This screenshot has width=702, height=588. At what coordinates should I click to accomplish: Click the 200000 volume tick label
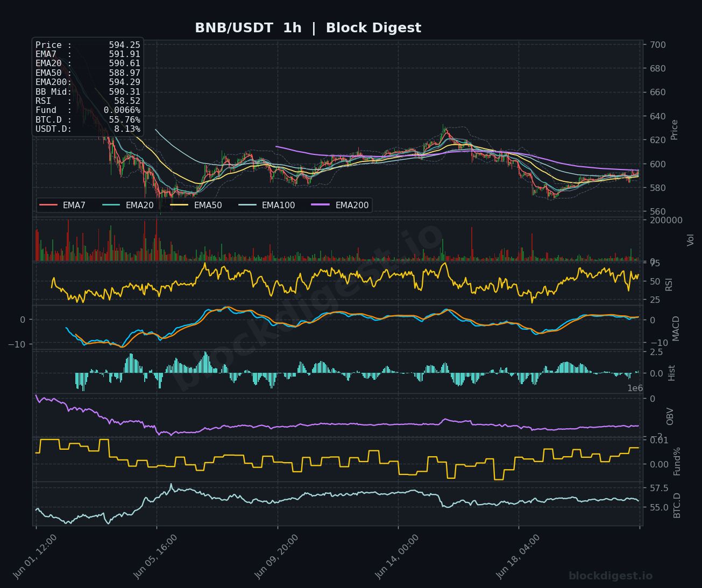(666, 220)
